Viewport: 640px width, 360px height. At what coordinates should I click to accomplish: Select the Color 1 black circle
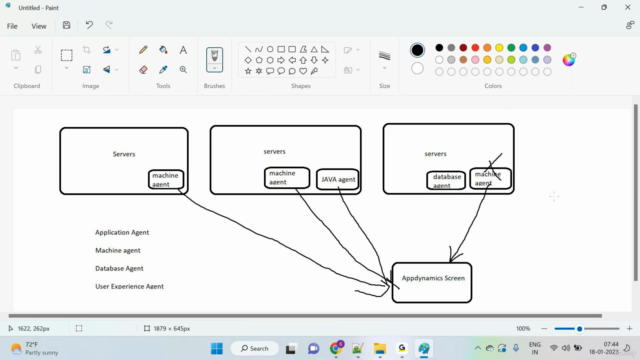(x=417, y=50)
